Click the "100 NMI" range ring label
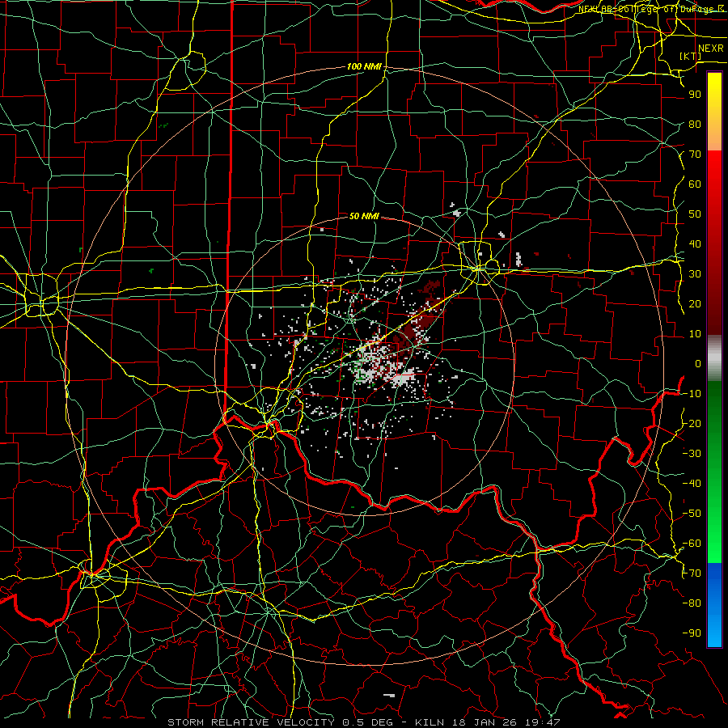 pos(364,67)
